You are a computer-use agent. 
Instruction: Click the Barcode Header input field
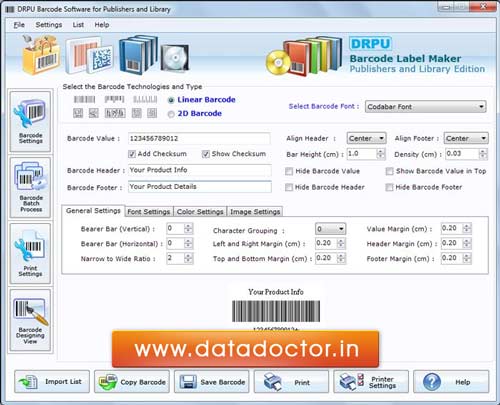(199, 170)
